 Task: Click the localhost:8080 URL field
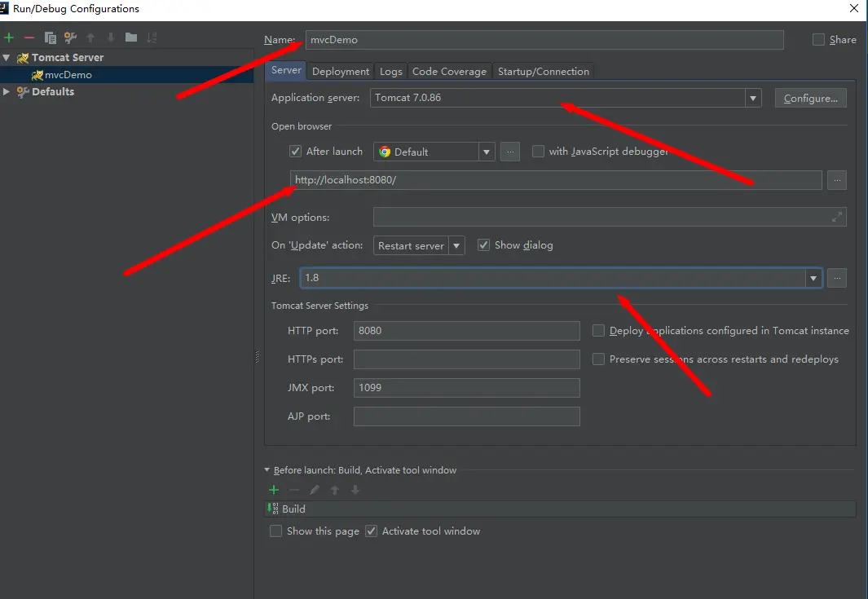click(556, 180)
